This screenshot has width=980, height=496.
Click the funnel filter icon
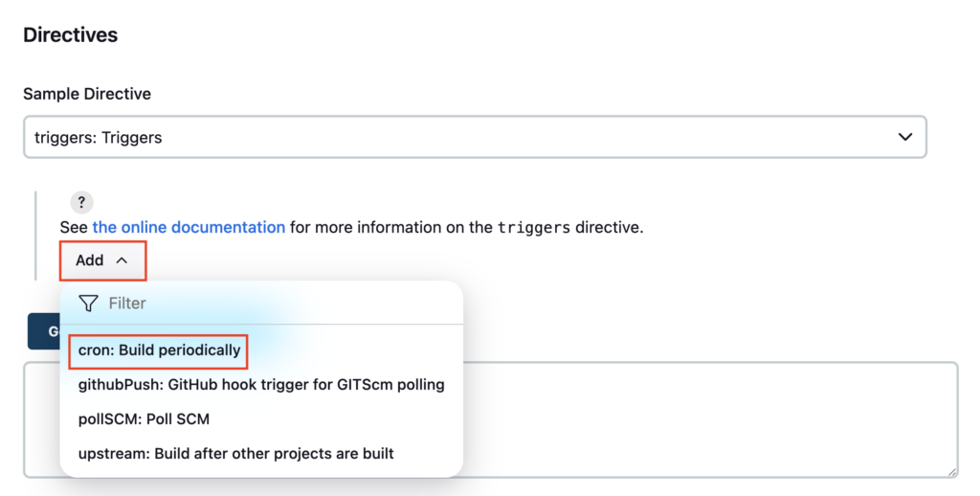pyautogui.click(x=88, y=304)
